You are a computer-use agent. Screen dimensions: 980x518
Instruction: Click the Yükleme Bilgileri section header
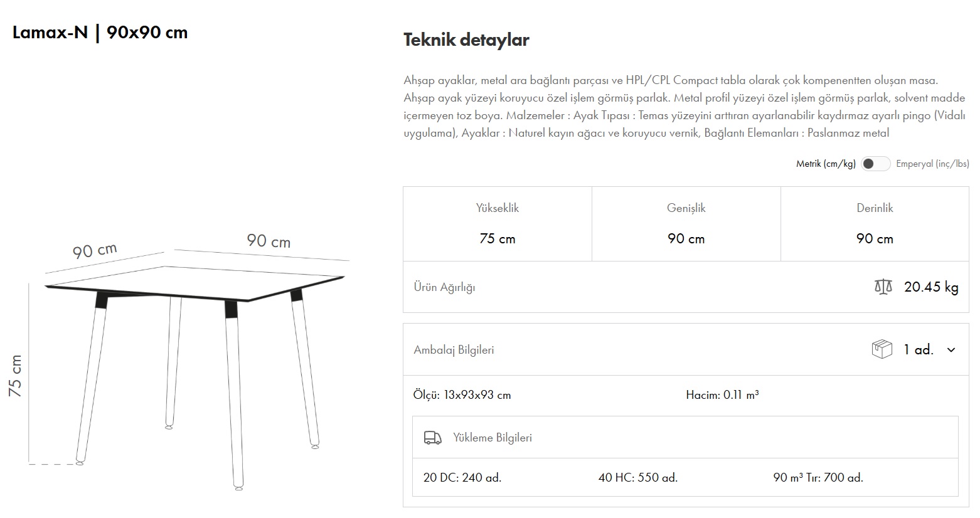pos(493,438)
